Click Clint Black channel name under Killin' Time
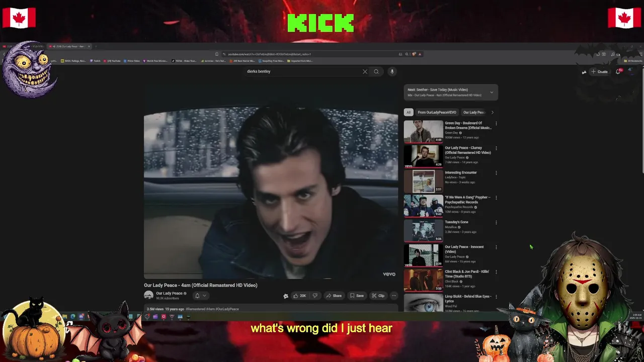644x362 pixels. click(x=451, y=282)
